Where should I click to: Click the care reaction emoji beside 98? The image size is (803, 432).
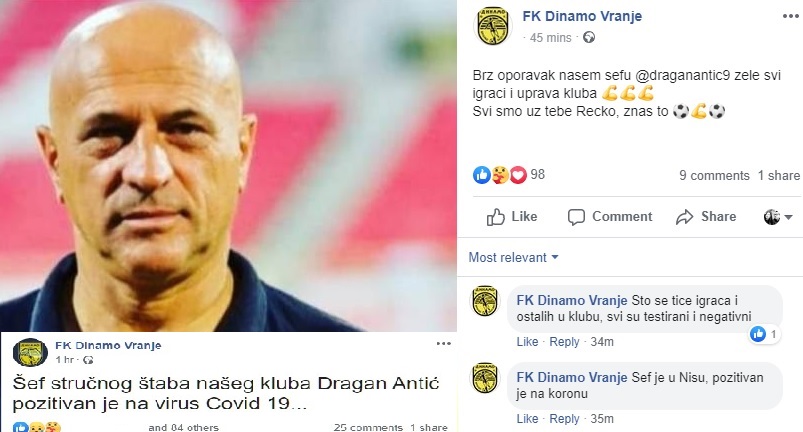pos(500,176)
